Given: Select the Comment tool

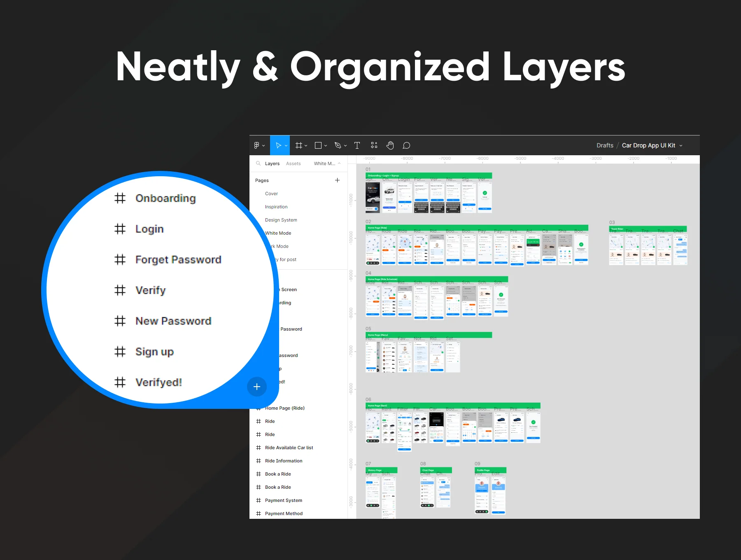Looking at the screenshot, I should click(406, 145).
